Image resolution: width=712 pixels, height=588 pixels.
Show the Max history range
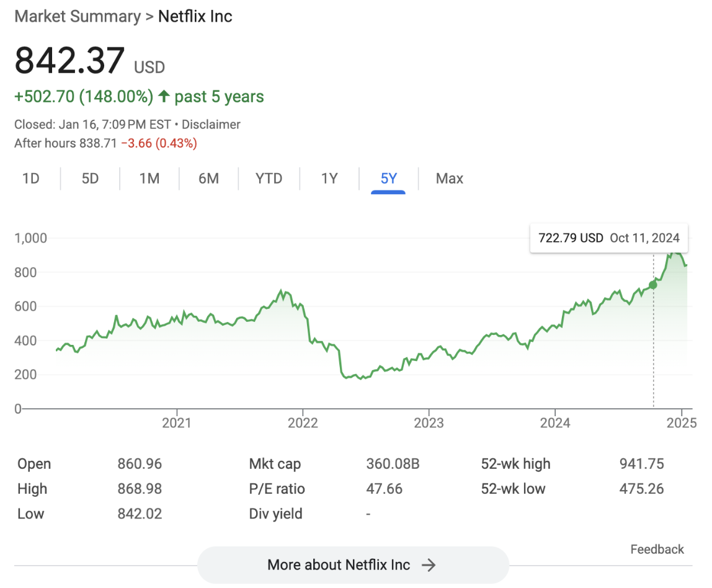(x=449, y=179)
